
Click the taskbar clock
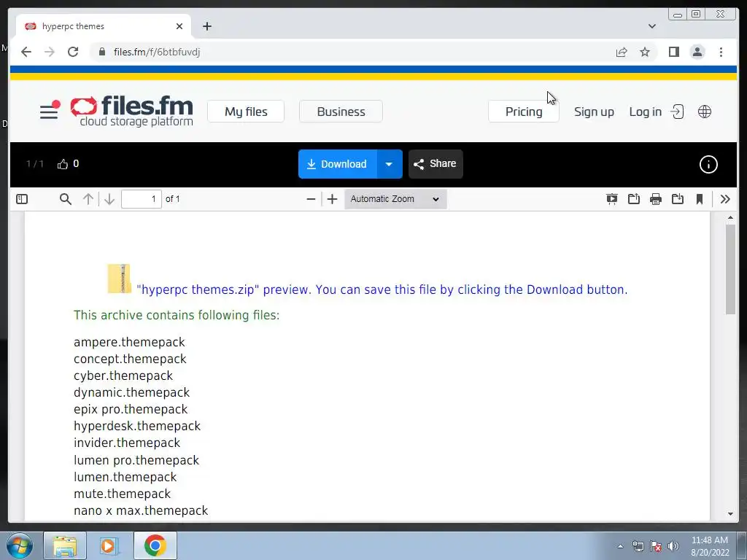tap(710, 546)
